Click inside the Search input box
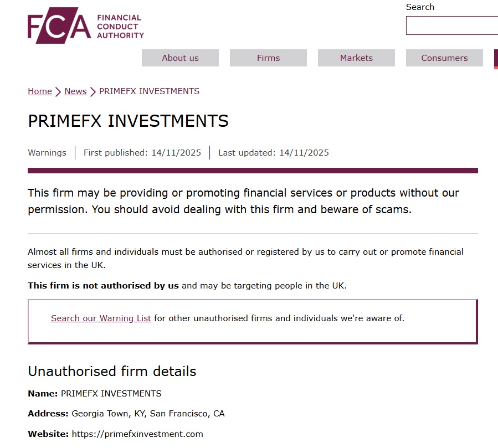The height and width of the screenshot is (448, 498). (x=452, y=25)
